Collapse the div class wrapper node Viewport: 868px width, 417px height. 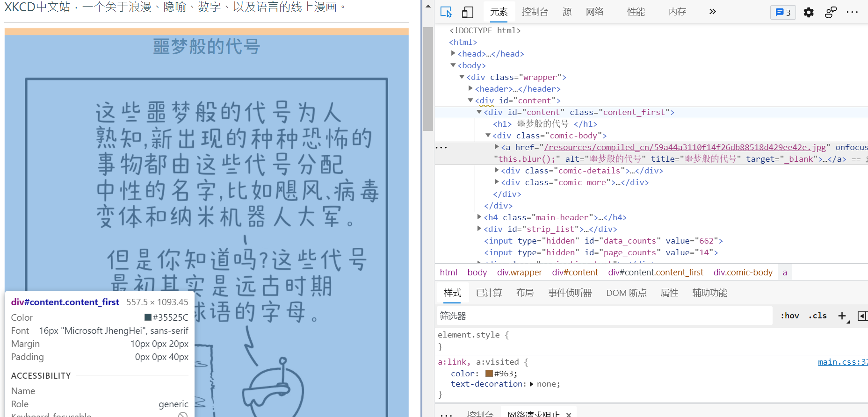point(462,77)
